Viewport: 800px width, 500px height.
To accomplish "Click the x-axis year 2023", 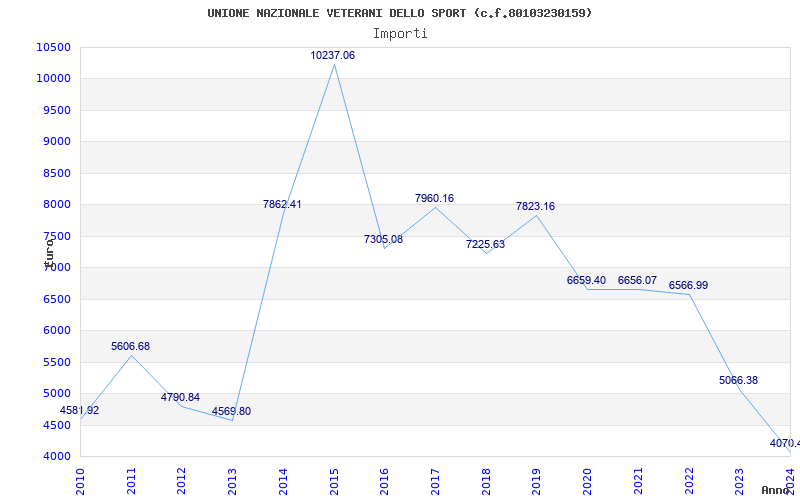I will [739, 481].
